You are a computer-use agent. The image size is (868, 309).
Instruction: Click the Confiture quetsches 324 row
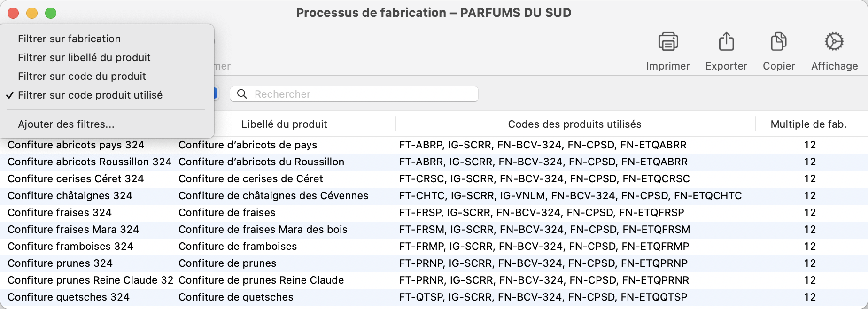point(69,297)
